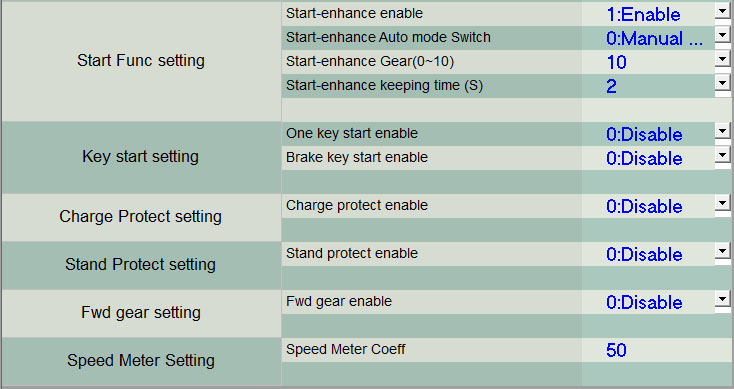
Task: Select the Key start setting group cell
Action: click(x=141, y=157)
